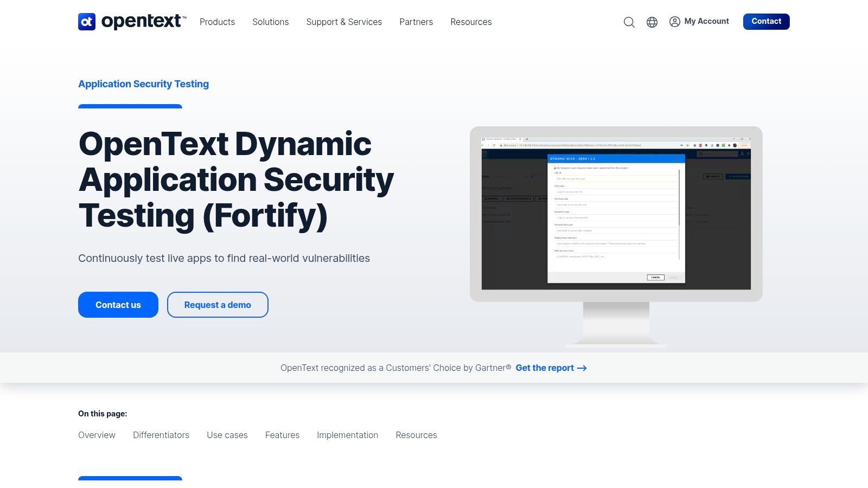Jump to Resources in On this page
This screenshot has height=488, width=868.
pos(416,435)
